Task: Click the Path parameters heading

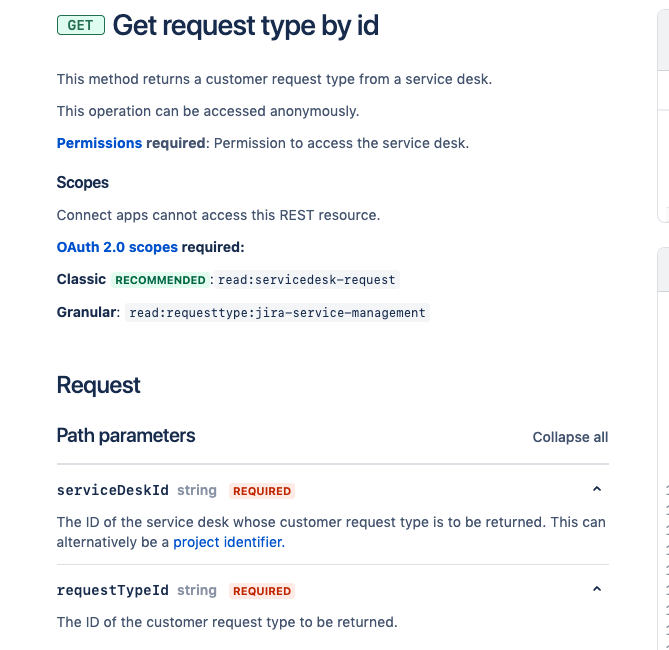Action: [126, 435]
